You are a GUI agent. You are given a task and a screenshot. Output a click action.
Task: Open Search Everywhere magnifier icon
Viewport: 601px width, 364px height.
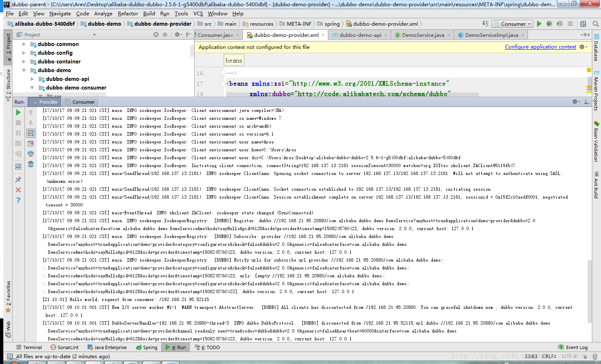pyautogui.click(x=595, y=24)
